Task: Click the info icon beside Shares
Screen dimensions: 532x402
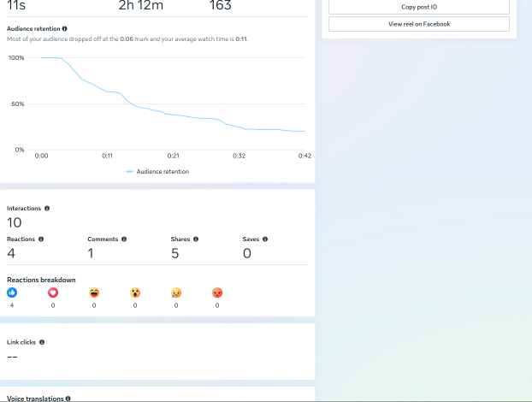Action: [196, 239]
